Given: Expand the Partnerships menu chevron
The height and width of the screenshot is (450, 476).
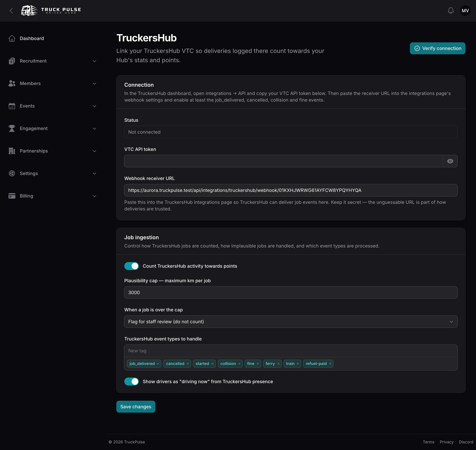Looking at the screenshot, I should (94, 151).
